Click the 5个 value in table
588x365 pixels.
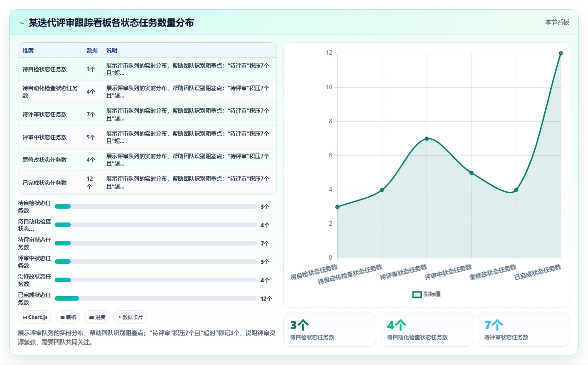click(x=91, y=137)
